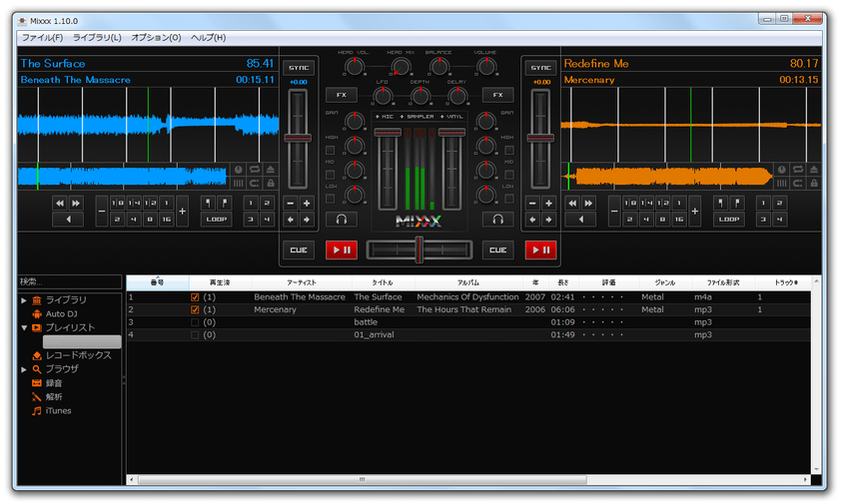Toggle left deck keylock padlock icon
The image size is (841, 504).
pyautogui.click(x=271, y=184)
